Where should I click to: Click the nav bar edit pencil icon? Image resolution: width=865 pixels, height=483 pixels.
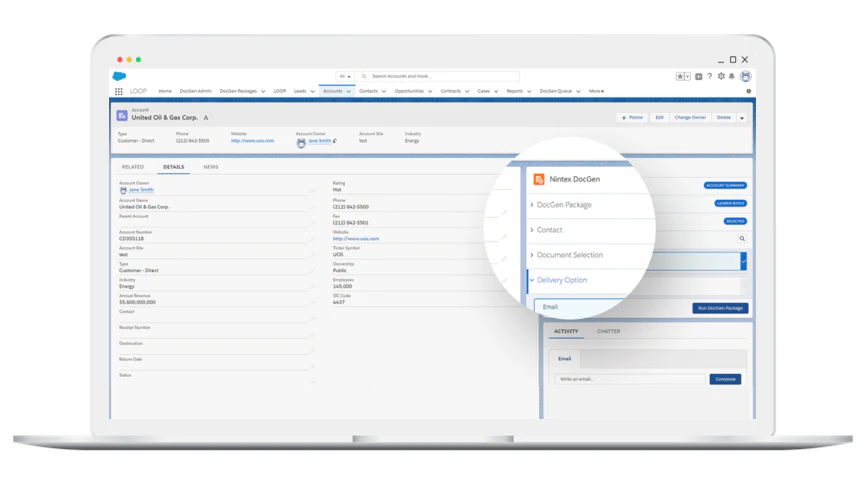749,92
